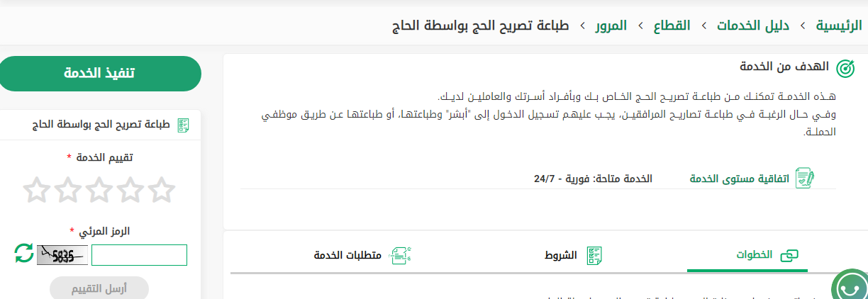Navigate to المرور breadcrumb link
Image resolution: width=868 pixels, height=299 pixels.
coord(610,26)
